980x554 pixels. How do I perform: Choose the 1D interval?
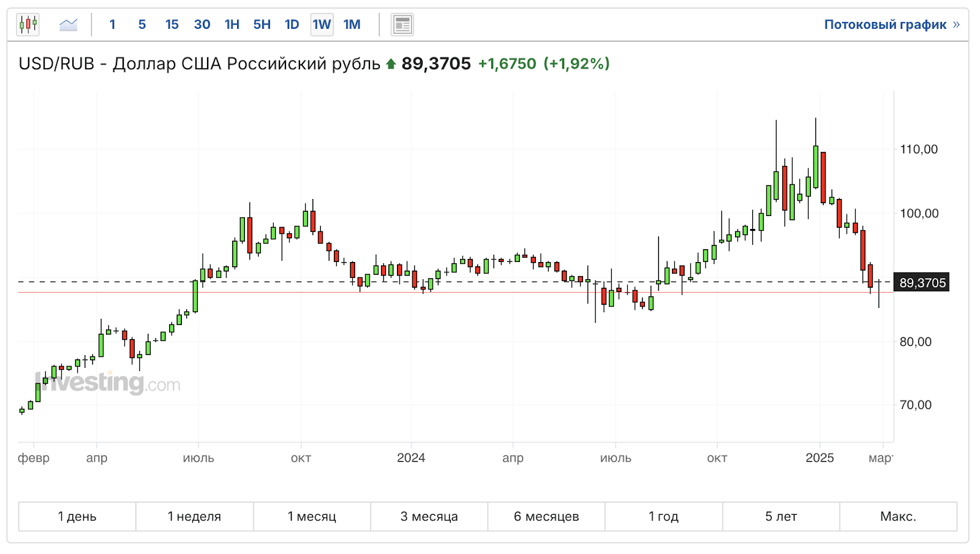[x=292, y=24]
